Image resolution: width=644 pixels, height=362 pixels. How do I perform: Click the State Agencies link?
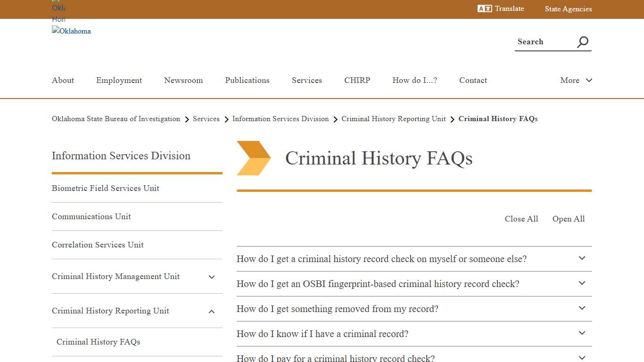tap(568, 9)
